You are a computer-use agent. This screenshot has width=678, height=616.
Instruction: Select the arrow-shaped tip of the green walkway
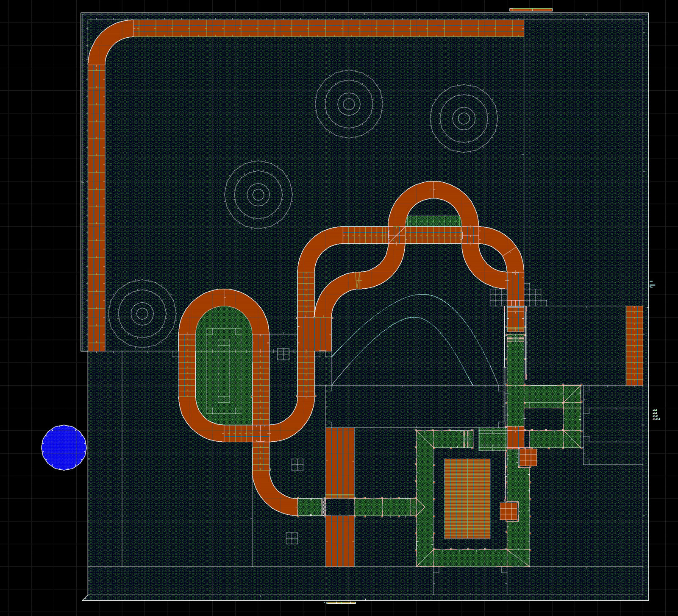click(420, 507)
